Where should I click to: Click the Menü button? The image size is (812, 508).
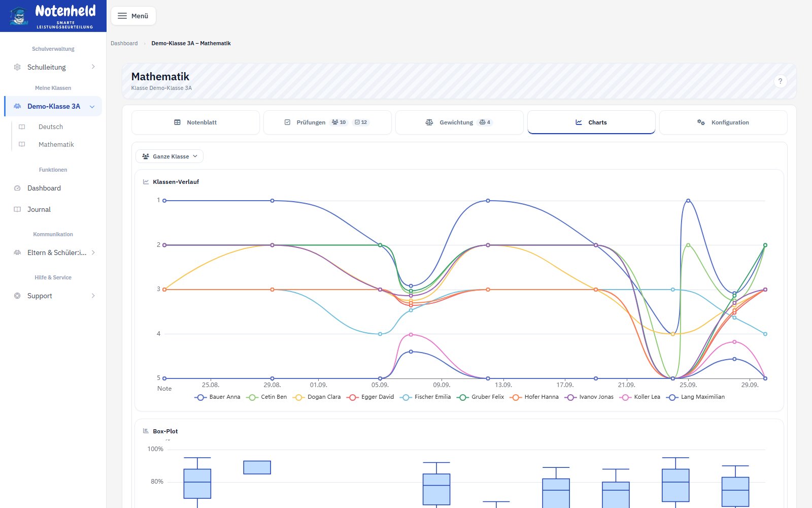[133, 16]
